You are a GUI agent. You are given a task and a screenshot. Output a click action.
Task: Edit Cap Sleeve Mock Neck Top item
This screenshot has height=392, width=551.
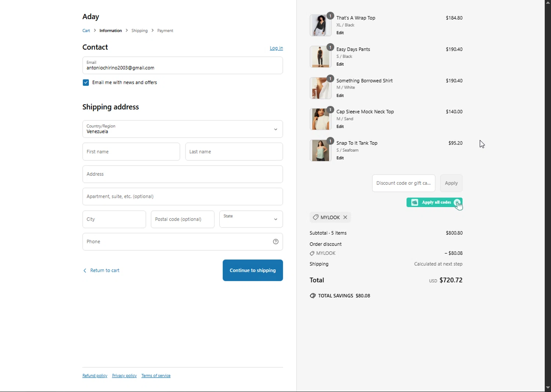[340, 127]
